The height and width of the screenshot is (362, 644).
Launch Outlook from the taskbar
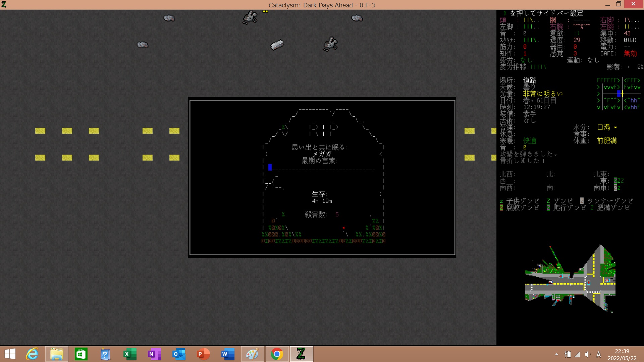[179, 354]
